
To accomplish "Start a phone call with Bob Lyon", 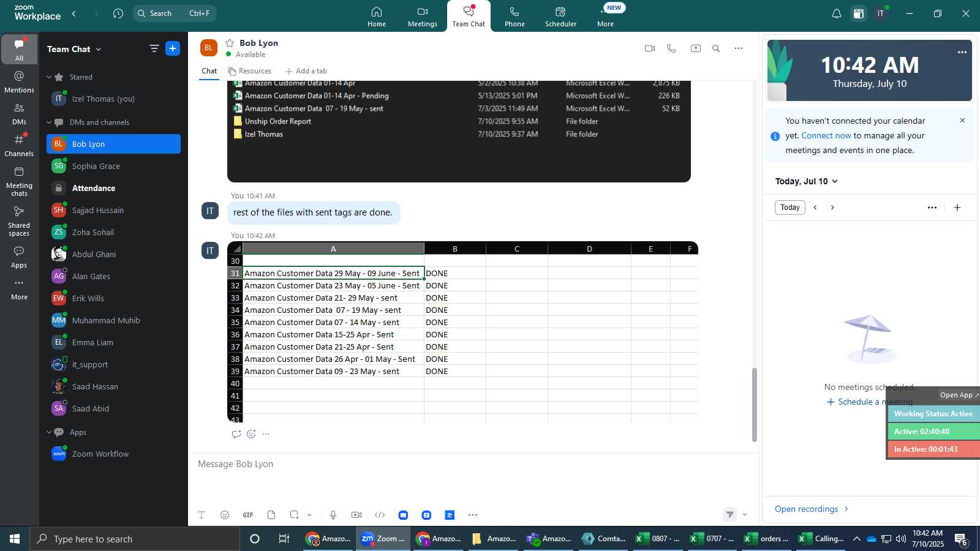I will tap(671, 48).
